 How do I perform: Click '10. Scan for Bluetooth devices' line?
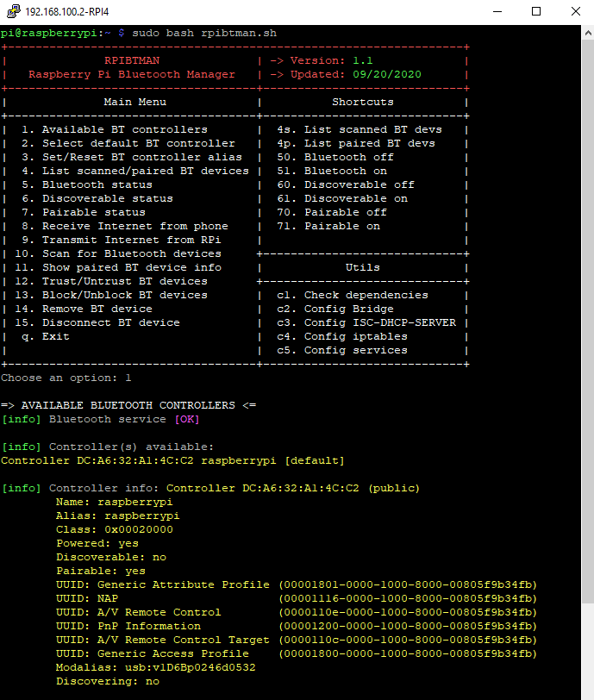pyautogui.click(x=118, y=254)
